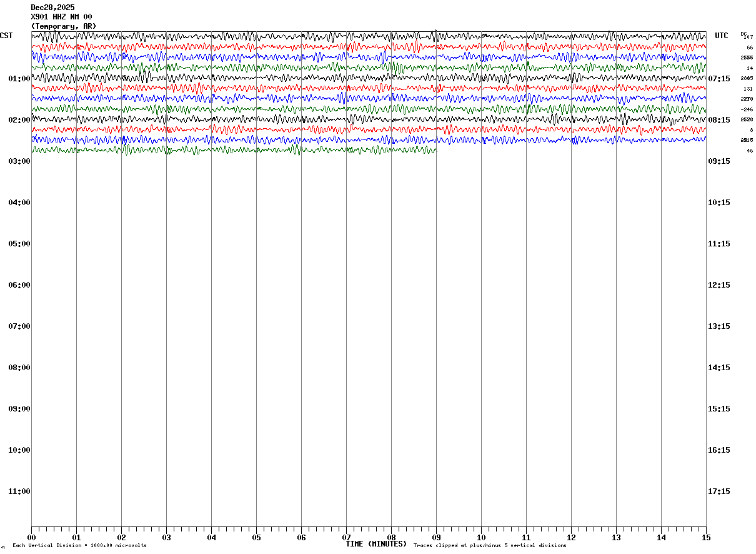The height and width of the screenshot is (554, 756).
Task: Select the 02:00 CST row label
Action: (x=19, y=120)
